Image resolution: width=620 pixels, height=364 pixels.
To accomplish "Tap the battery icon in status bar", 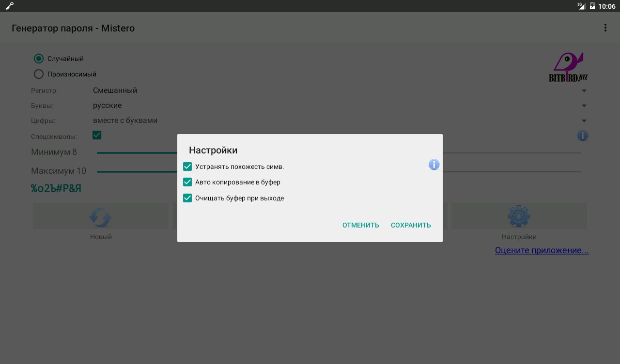I will click(592, 6).
